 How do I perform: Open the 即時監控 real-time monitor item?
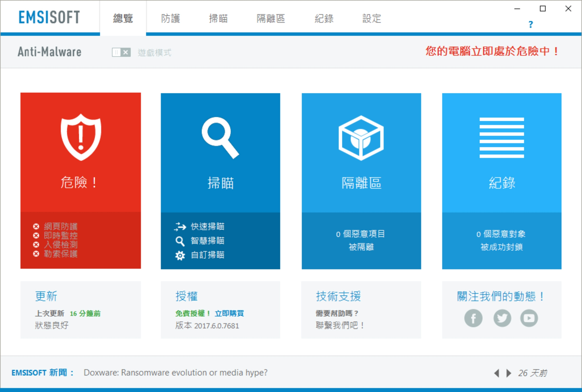(x=61, y=236)
